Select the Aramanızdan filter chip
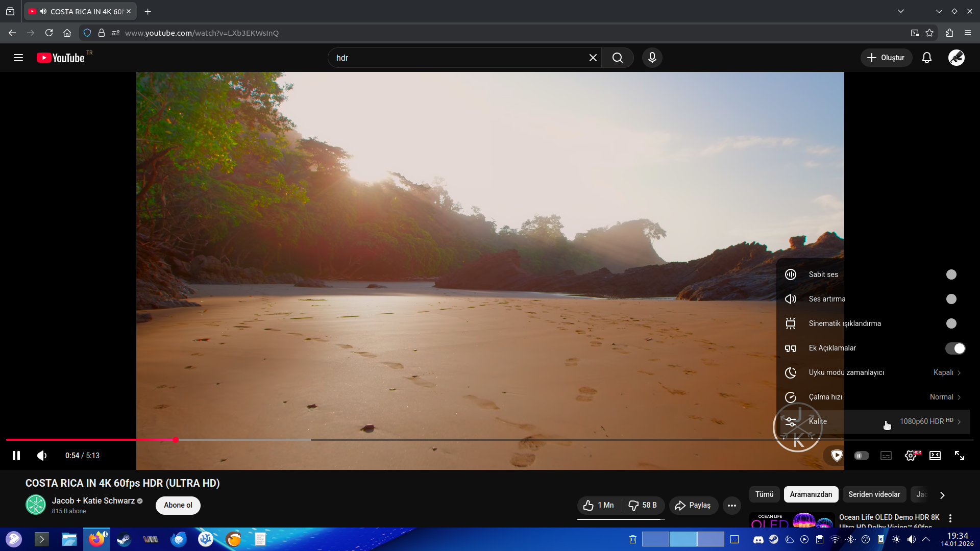 [x=811, y=494]
